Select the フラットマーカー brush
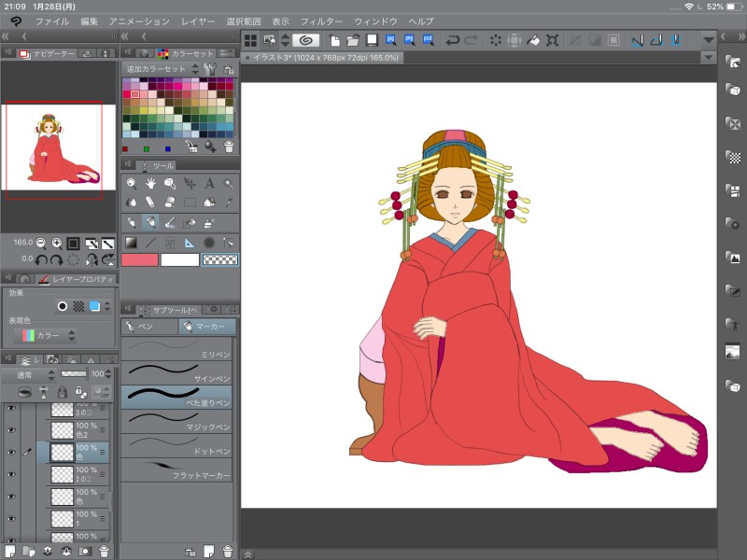The image size is (747, 560). coord(177,471)
